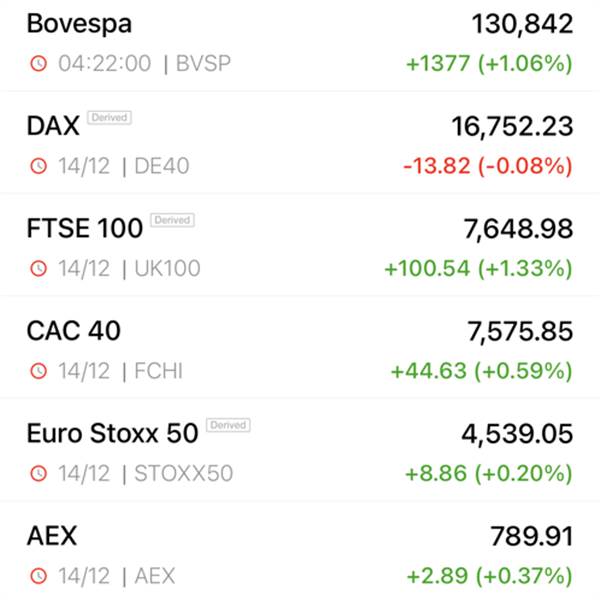Click the Derived badge next to FTSE 100
The width and height of the screenshot is (600, 600).
click(173, 220)
